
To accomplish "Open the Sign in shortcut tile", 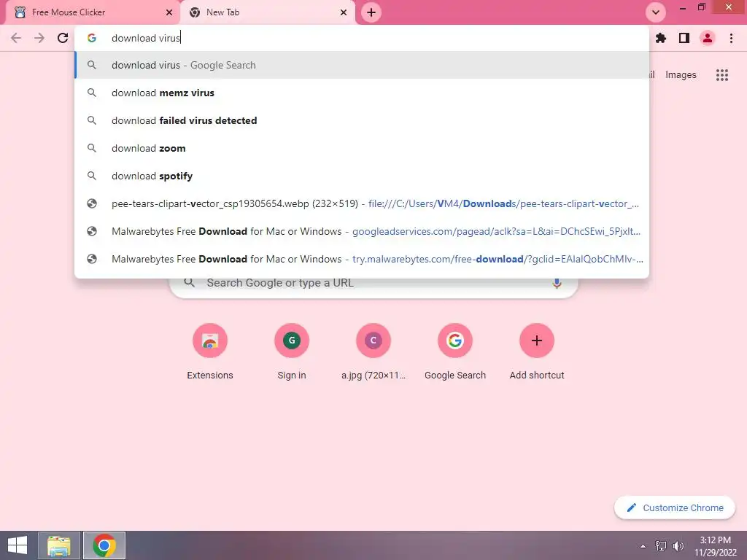I will [292, 351].
